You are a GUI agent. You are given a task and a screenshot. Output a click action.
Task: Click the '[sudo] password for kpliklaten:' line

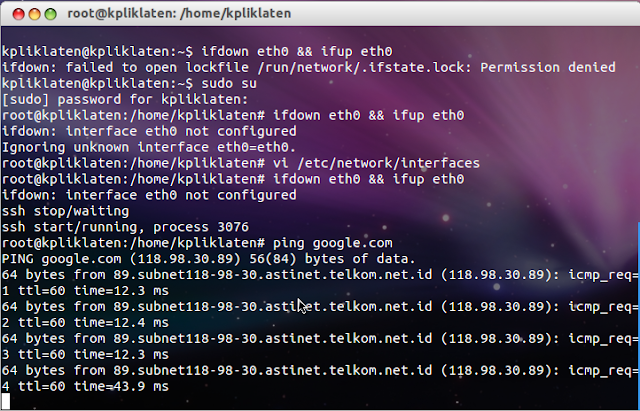tap(125, 99)
